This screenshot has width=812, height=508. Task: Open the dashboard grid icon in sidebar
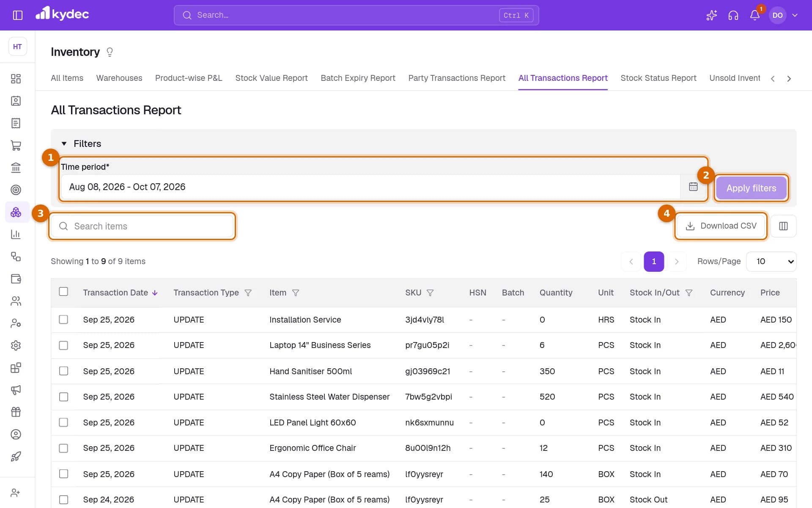(16, 79)
